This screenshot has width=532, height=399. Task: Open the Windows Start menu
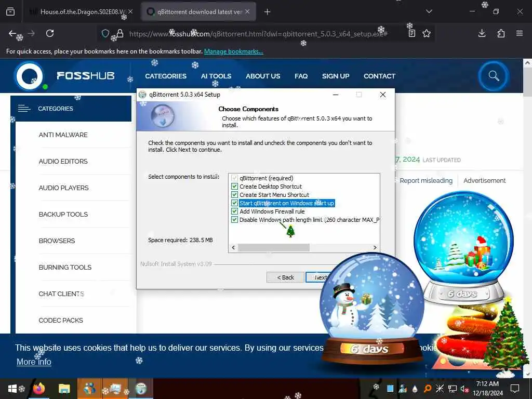12,389
